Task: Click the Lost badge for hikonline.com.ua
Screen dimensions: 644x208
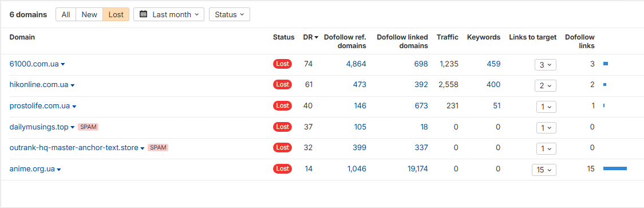Action: [283, 84]
